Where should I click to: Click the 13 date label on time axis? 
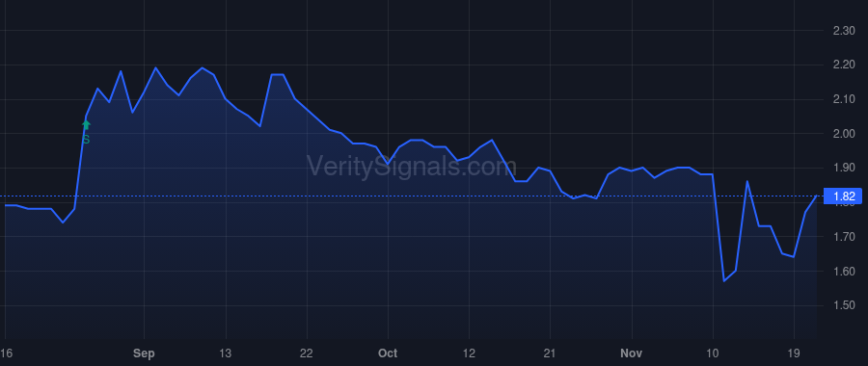[226, 353]
